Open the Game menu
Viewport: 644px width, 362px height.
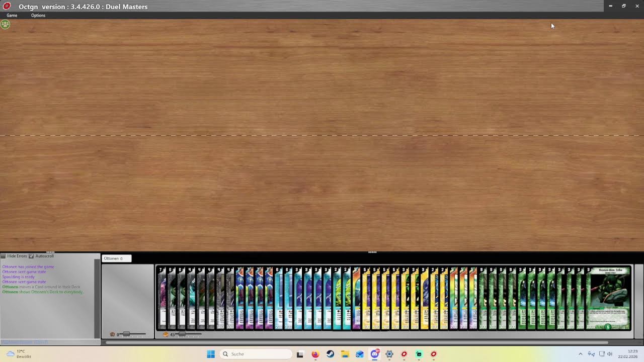[x=12, y=16]
